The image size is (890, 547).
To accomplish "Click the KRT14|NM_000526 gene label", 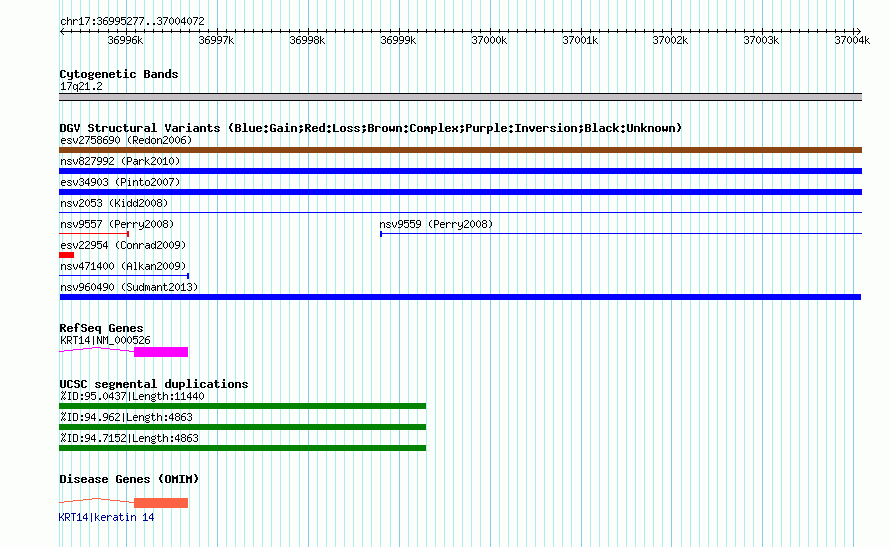I will [x=105, y=340].
